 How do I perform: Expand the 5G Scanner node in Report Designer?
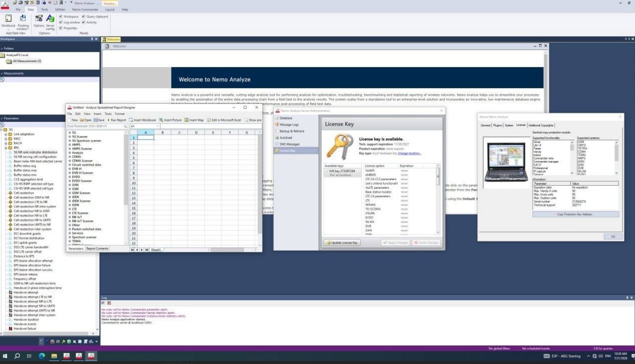pos(70,137)
